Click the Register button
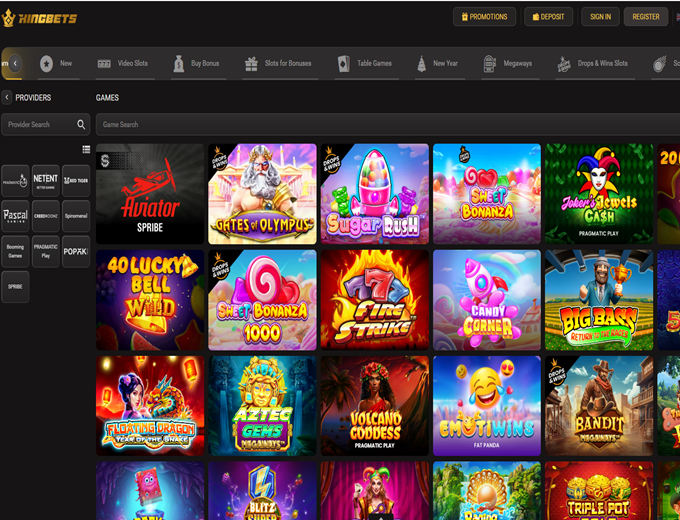Screen dimensions: 680x520 646,17
